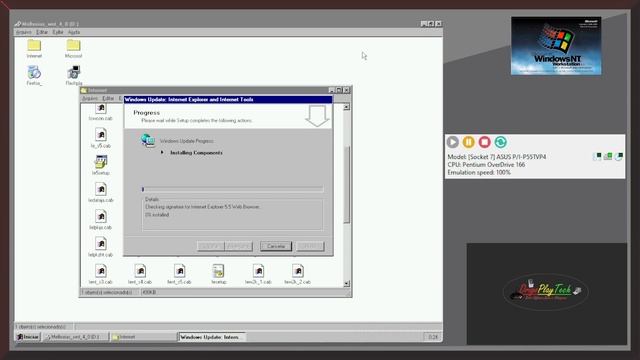
Task: Select the ient_s5.cab file
Action: click(x=179, y=274)
